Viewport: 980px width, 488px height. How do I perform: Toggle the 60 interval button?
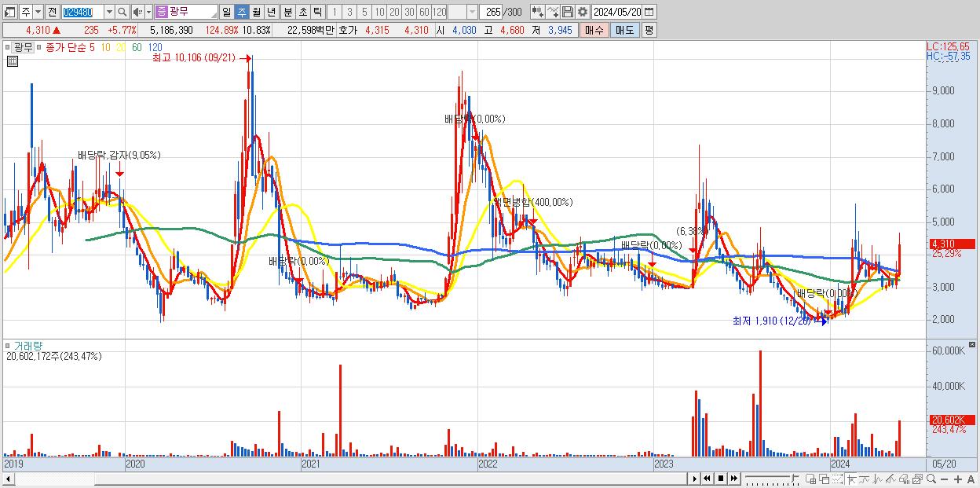pos(424,12)
